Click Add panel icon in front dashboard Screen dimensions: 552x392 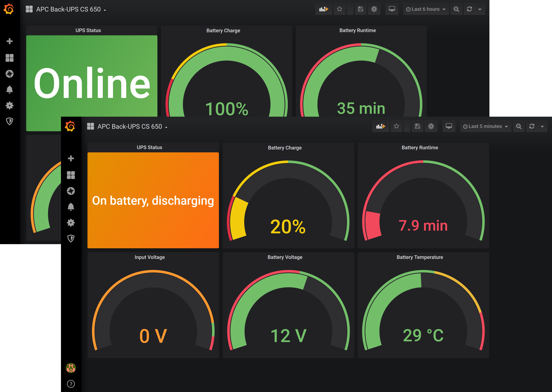point(381,126)
